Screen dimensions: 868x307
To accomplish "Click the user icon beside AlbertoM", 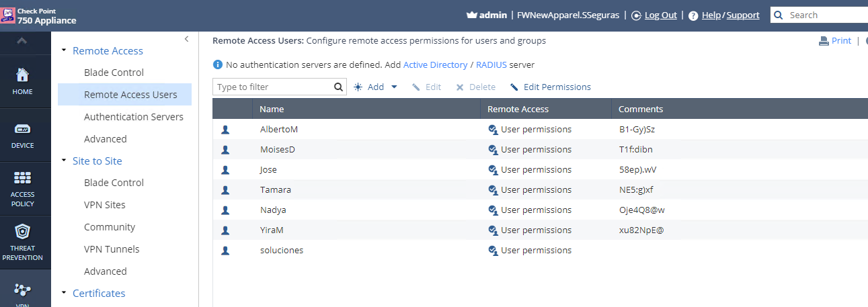I will pos(225,130).
